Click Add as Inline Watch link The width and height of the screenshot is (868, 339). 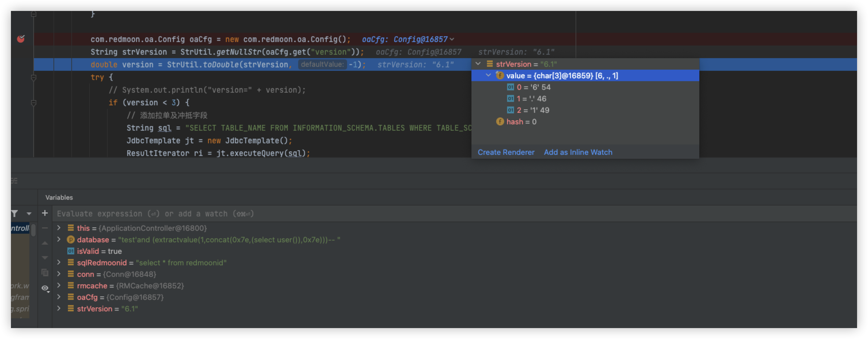tap(578, 152)
